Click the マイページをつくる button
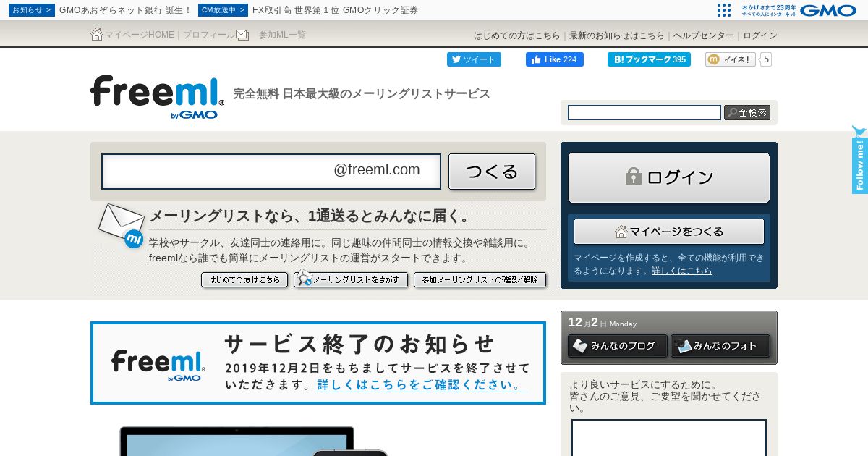 click(669, 232)
